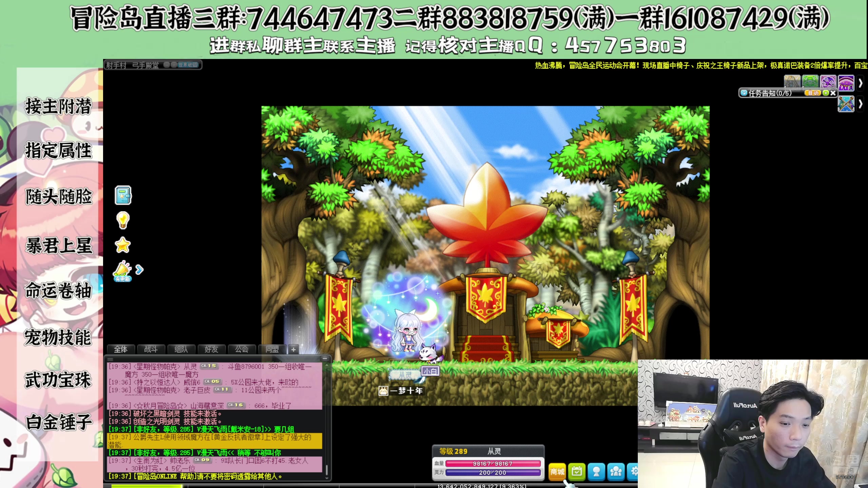The width and height of the screenshot is (868, 488).
Task: Click the 等级 289 level label
Action: point(453,451)
